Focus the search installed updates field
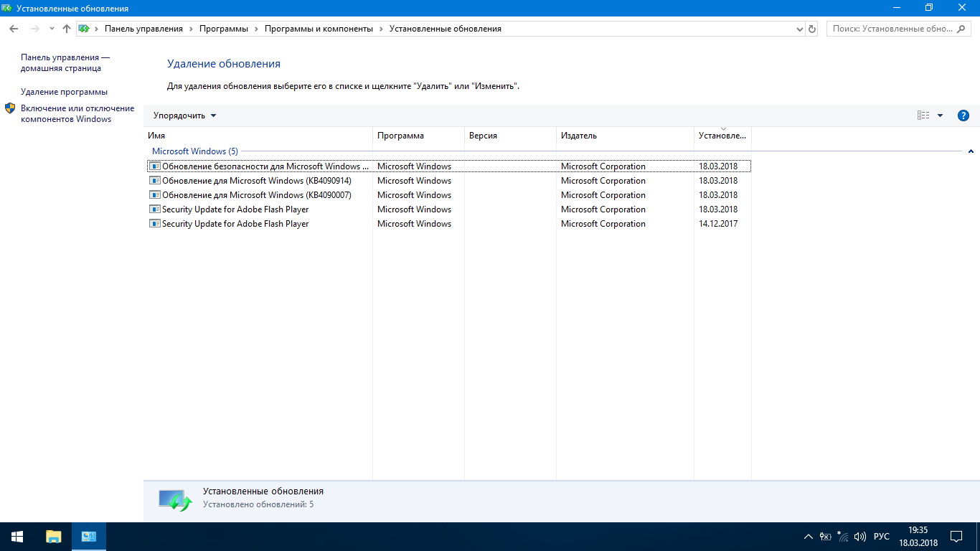The image size is (980, 551). click(x=900, y=29)
